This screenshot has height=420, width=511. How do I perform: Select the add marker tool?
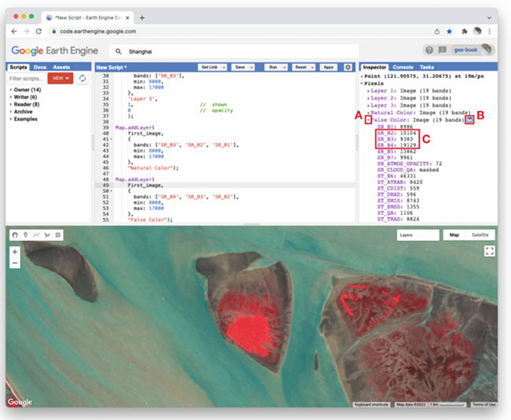click(25, 235)
